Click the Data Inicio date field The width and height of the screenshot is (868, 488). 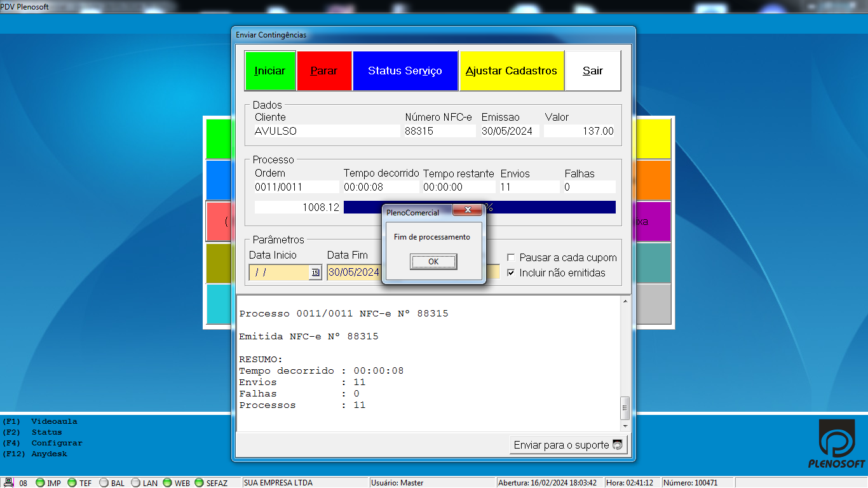pos(279,273)
